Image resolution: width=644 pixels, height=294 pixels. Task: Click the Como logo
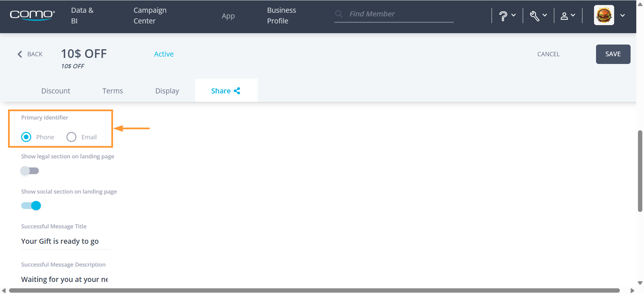coord(32,15)
